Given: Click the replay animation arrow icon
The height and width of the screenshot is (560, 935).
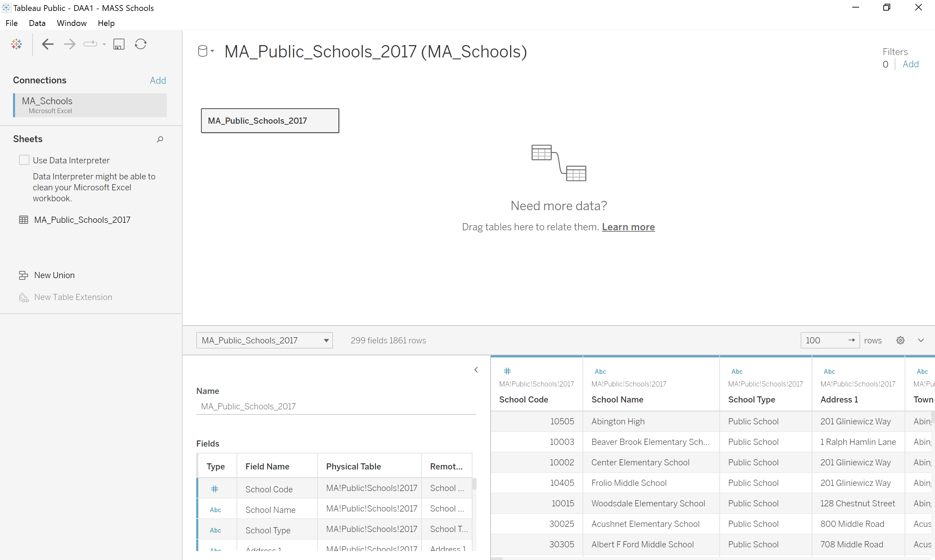Looking at the screenshot, I should (x=90, y=44).
